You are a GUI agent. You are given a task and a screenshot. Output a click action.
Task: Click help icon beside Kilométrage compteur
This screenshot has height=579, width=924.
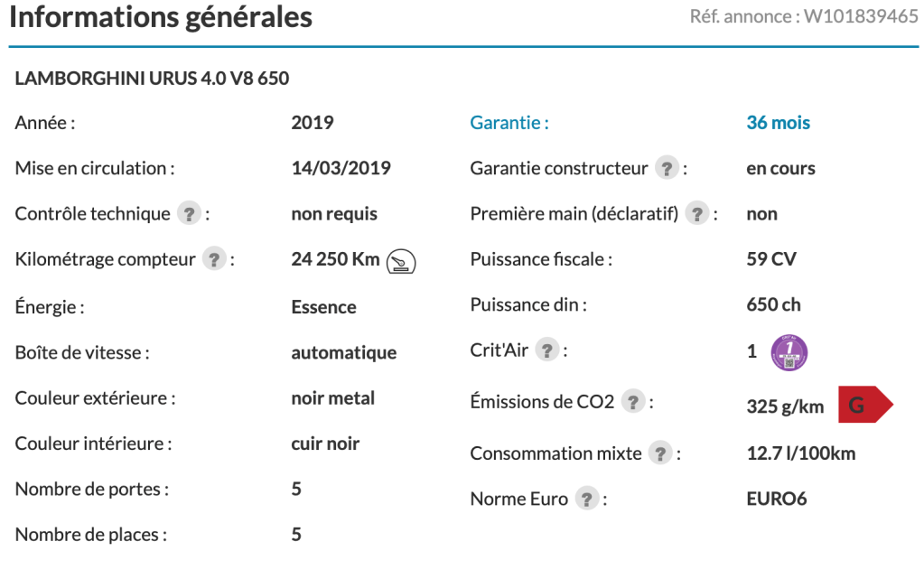tap(213, 260)
